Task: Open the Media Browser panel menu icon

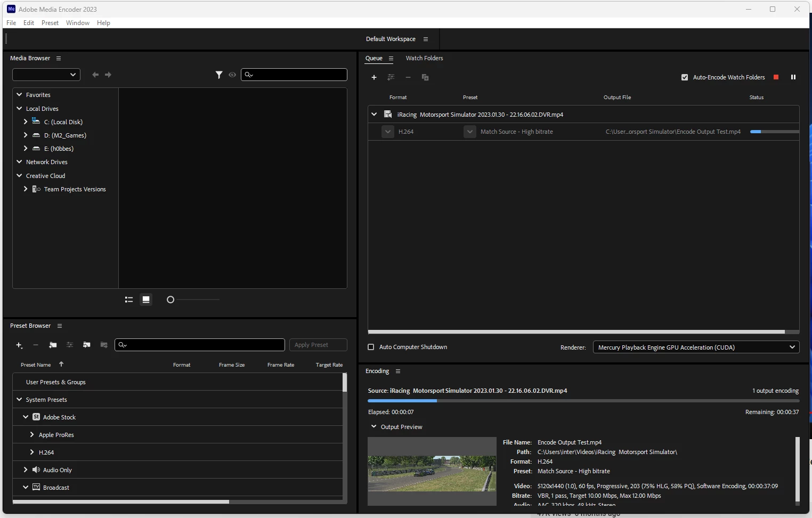Action: pyautogui.click(x=59, y=58)
